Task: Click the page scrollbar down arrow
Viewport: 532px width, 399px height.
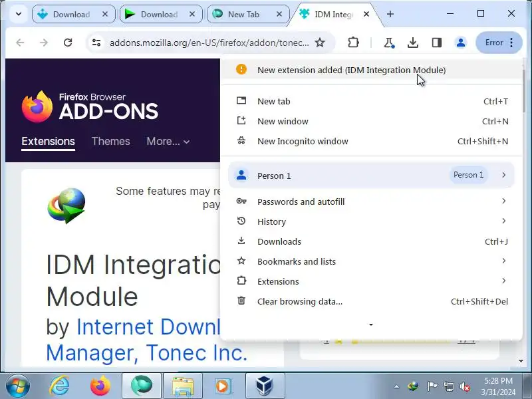Action: (x=521, y=361)
